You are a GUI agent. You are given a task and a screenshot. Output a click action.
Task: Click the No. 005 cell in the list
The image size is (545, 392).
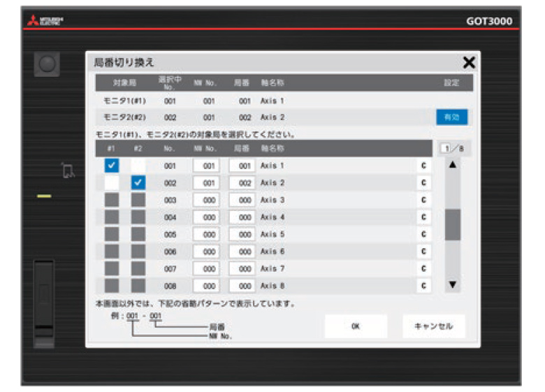pyautogui.click(x=170, y=235)
